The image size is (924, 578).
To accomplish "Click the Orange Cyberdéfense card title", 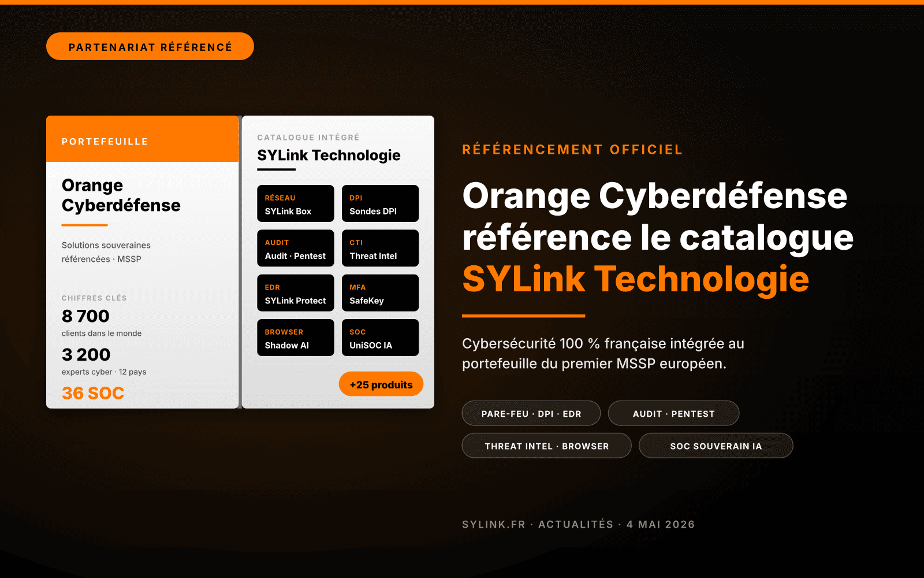I will pyautogui.click(x=121, y=195).
